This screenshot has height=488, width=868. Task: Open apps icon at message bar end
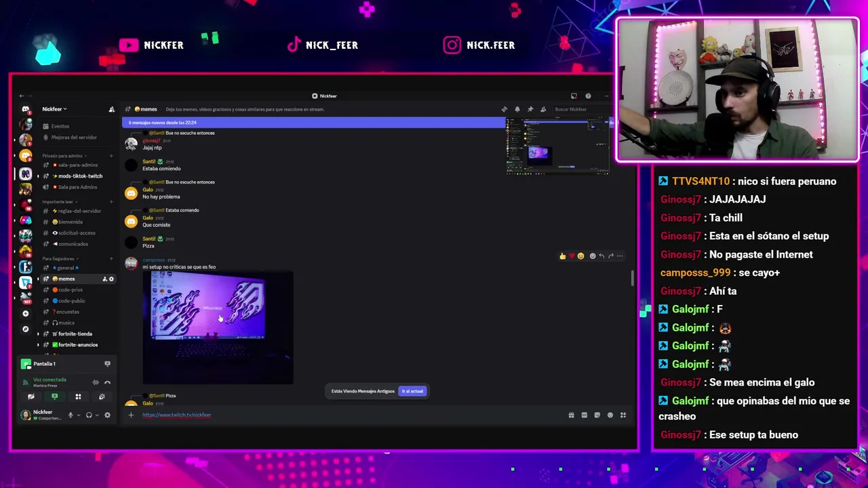623,415
